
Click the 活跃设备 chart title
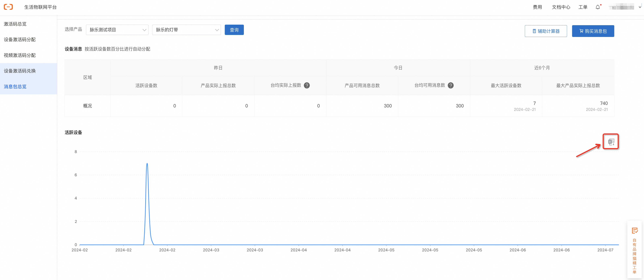tap(73, 132)
